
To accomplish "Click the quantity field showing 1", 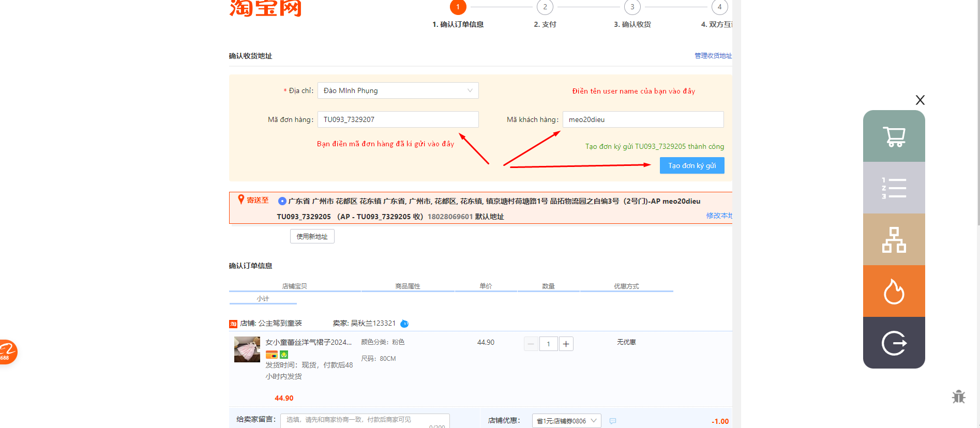I will coord(549,344).
